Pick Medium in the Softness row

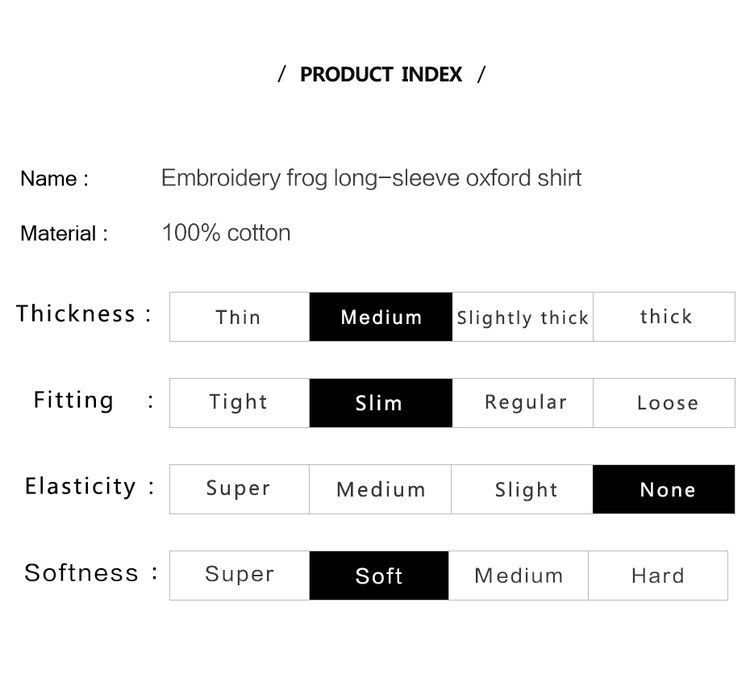point(518,575)
